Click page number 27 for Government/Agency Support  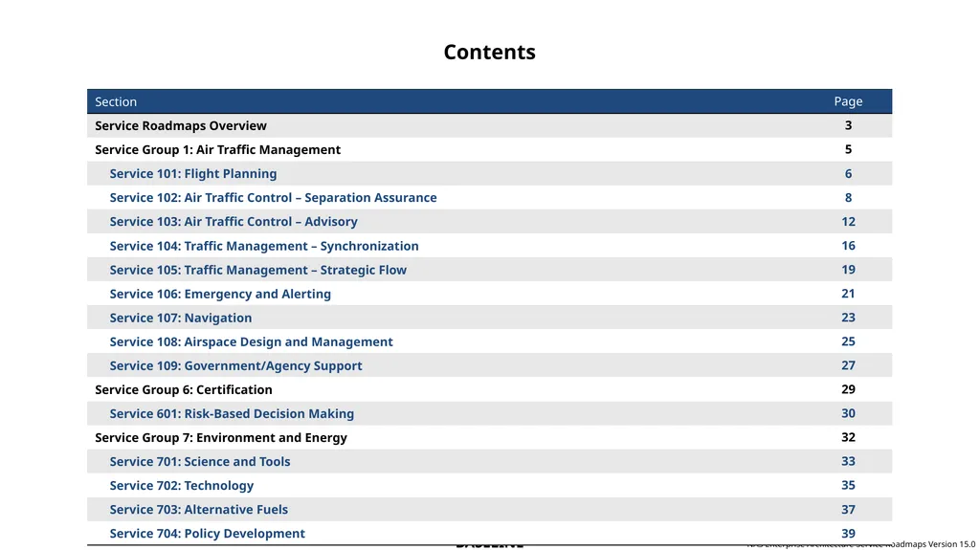pyautogui.click(x=848, y=365)
